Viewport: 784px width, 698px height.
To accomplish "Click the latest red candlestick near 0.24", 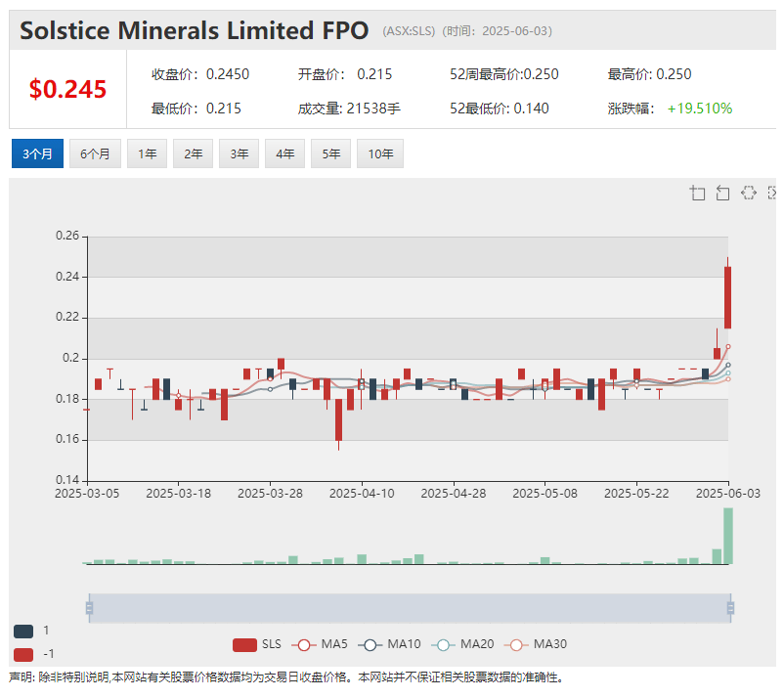I will coord(728,297).
